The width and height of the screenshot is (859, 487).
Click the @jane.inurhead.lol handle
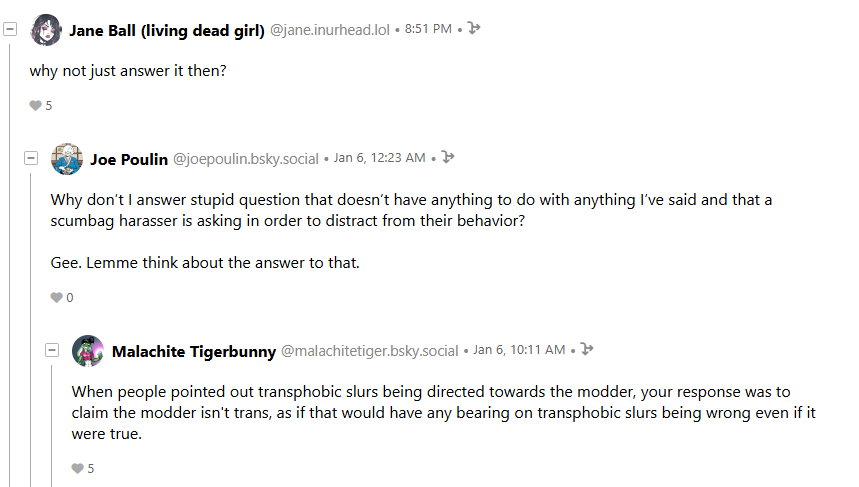point(330,30)
